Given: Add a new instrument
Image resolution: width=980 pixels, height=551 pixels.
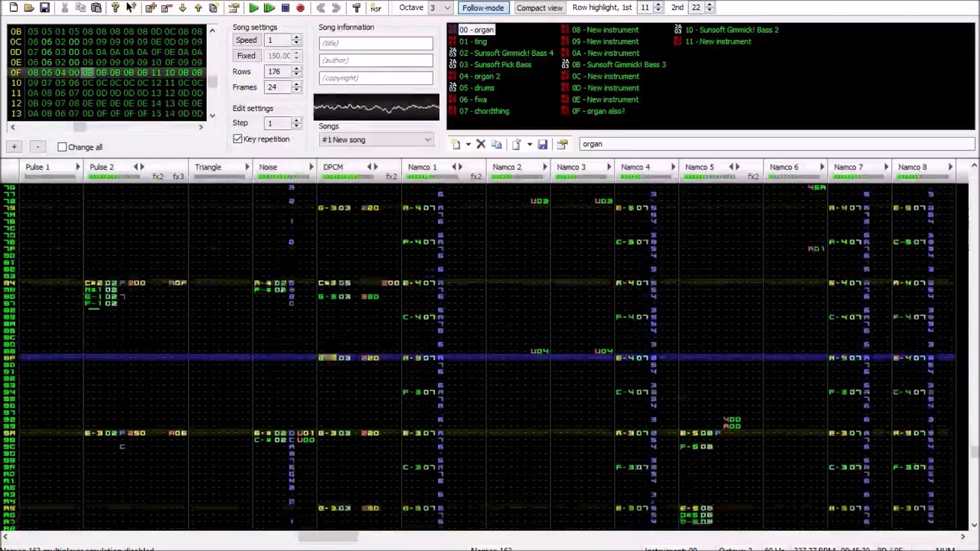Looking at the screenshot, I should point(456,144).
